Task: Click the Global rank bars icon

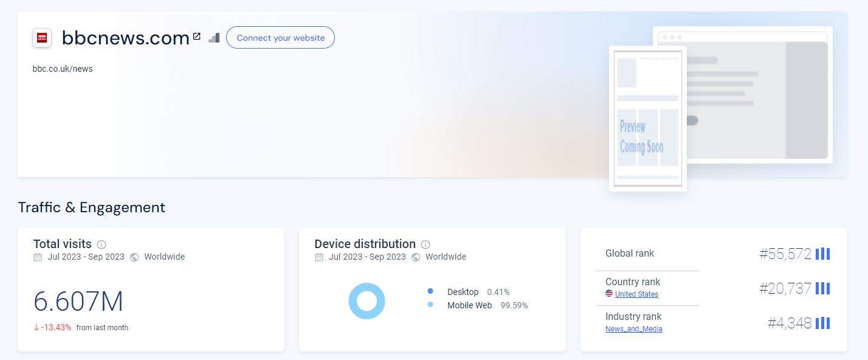Action: pos(822,254)
